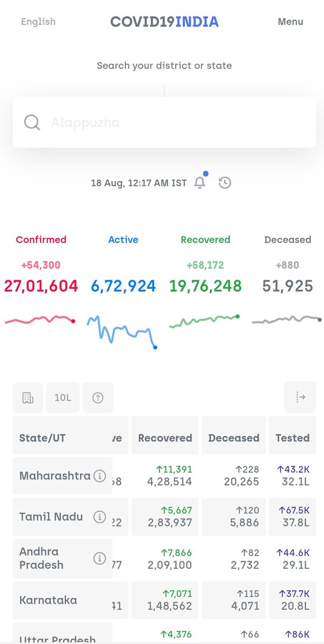Open table help question-mark icon
Screen dimensions: 324x644
point(98,398)
